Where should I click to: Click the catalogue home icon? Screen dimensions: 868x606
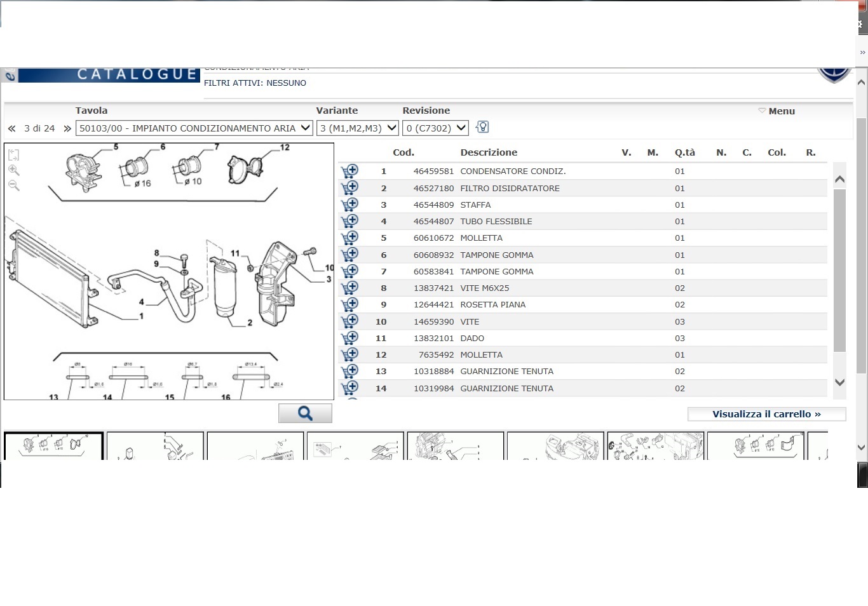[x=10, y=76]
